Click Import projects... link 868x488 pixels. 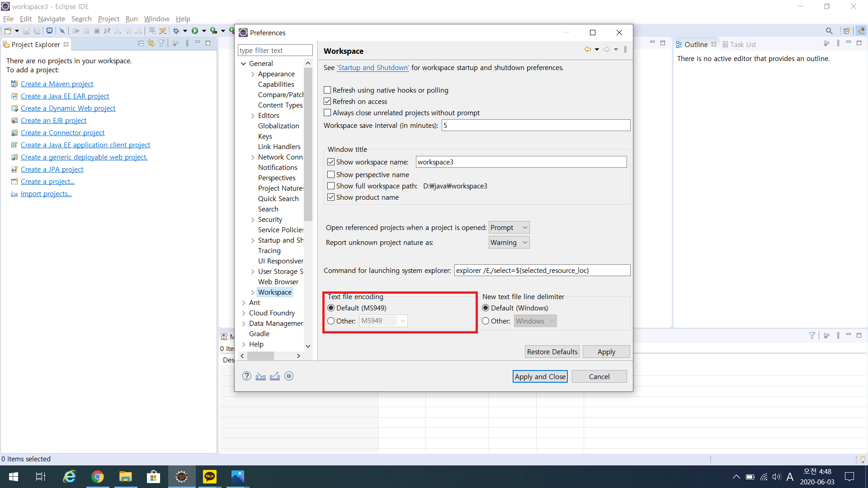pyautogui.click(x=46, y=193)
